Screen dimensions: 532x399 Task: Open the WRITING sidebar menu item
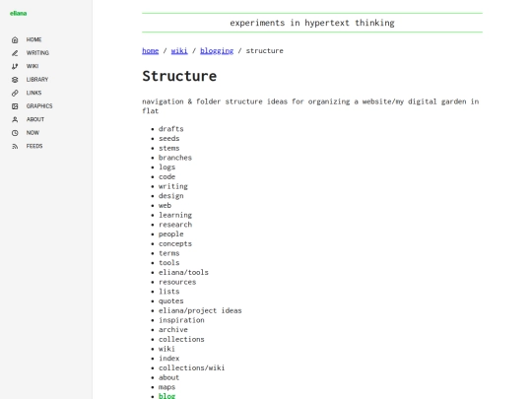(37, 53)
